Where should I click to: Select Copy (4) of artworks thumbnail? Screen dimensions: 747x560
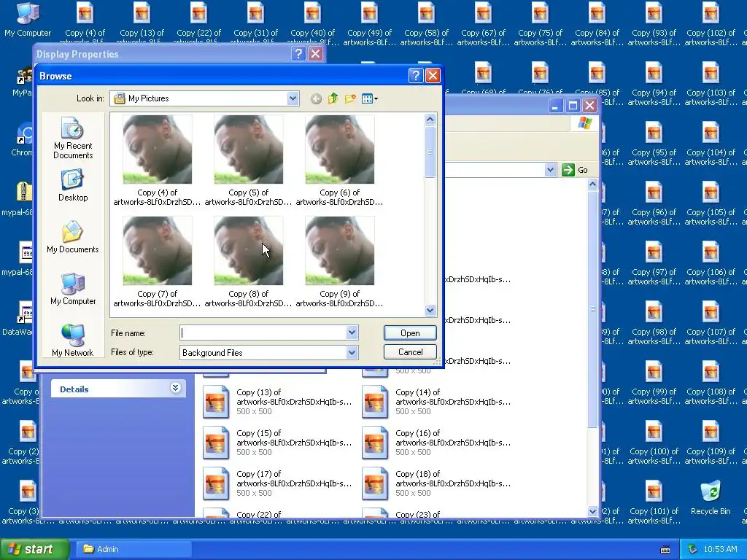tap(158, 160)
